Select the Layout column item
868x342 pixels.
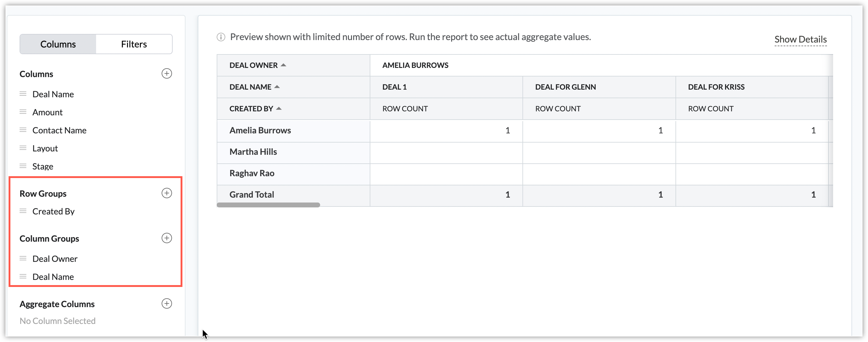[x=45, y=148]
